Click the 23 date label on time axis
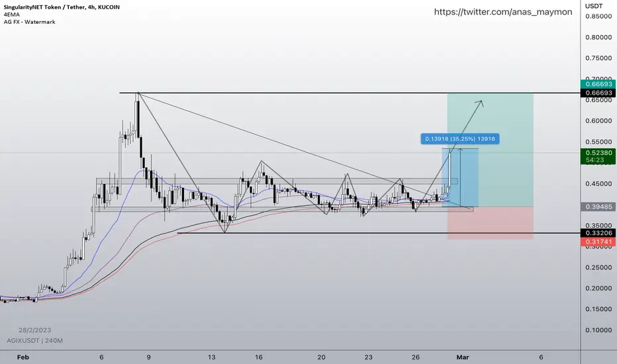The width and height of the screenshot is (617, 364). [x=368, y=357]
